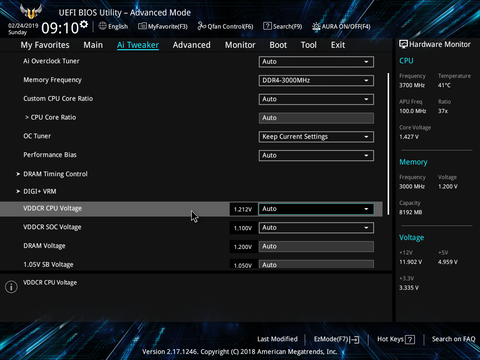Open the Ai Overclock Tuner dropdown

(316, 62)
